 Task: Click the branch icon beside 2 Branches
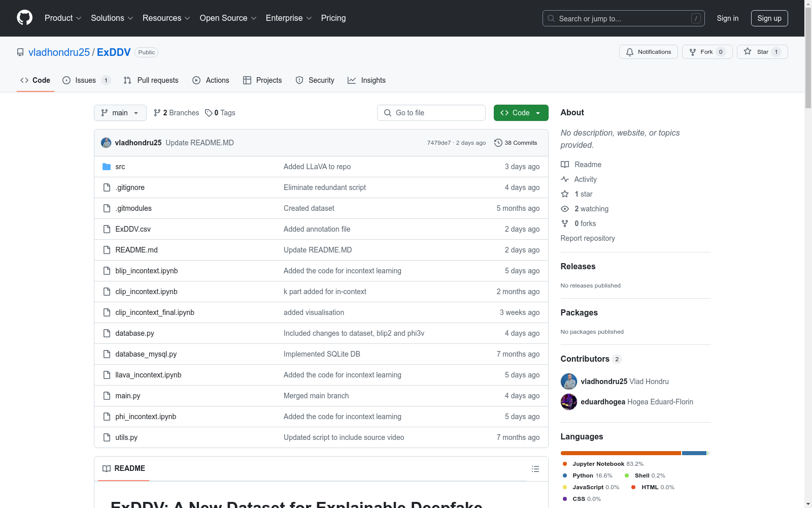[x=157, y=113]
